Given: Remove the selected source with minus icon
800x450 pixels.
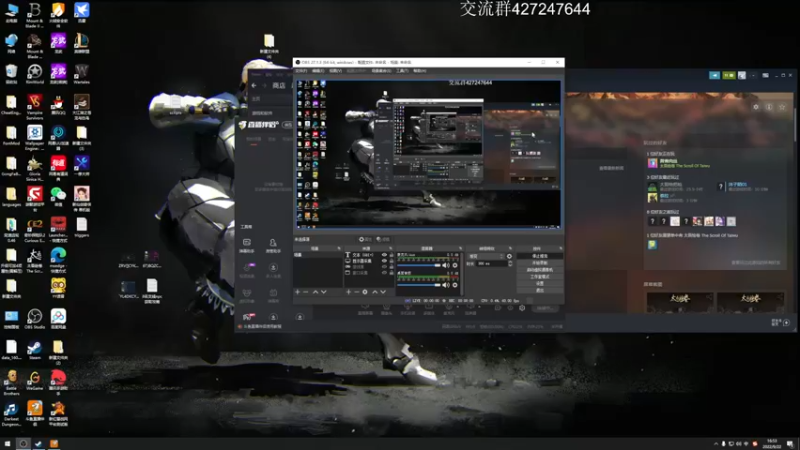Looking at the screenshot, I should tap(357, 292).
